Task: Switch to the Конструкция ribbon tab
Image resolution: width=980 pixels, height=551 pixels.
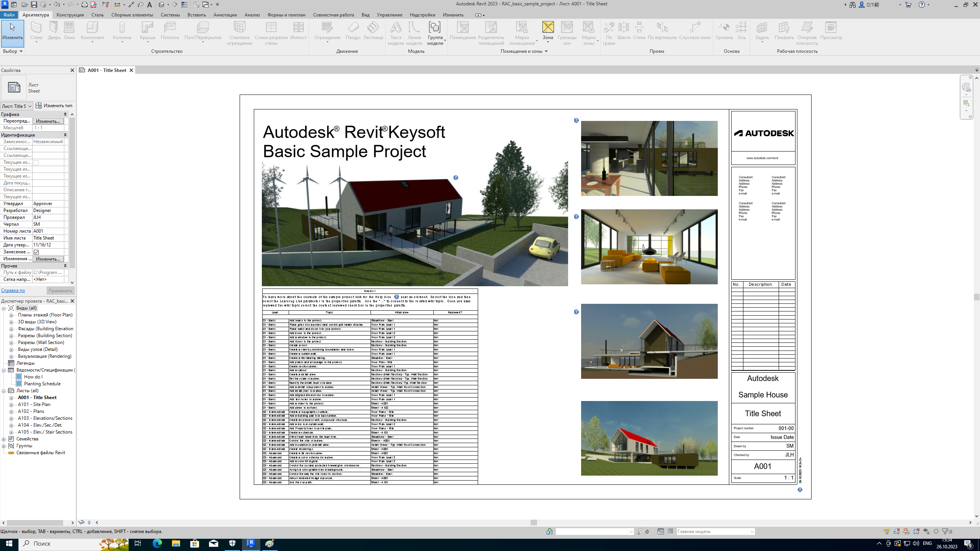Action: [x=70, y=15]
